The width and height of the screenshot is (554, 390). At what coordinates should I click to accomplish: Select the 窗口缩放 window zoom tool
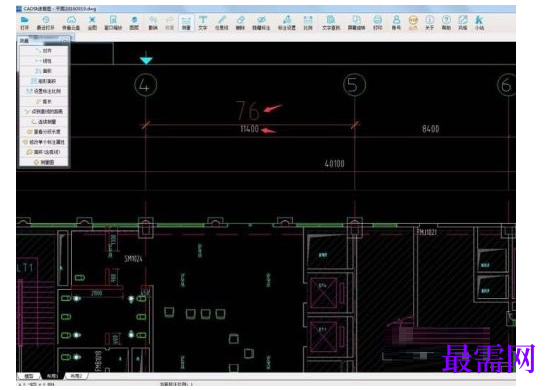113,23
